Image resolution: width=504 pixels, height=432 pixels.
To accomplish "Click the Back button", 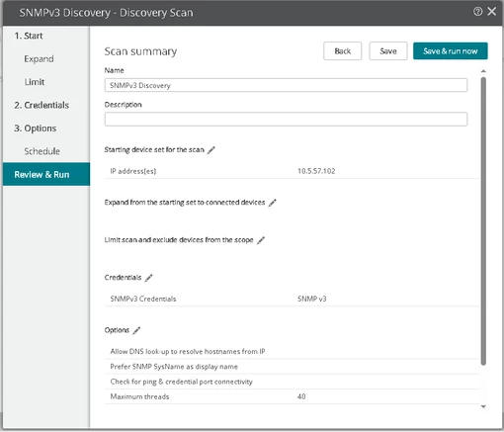I will tap(342, 51).
